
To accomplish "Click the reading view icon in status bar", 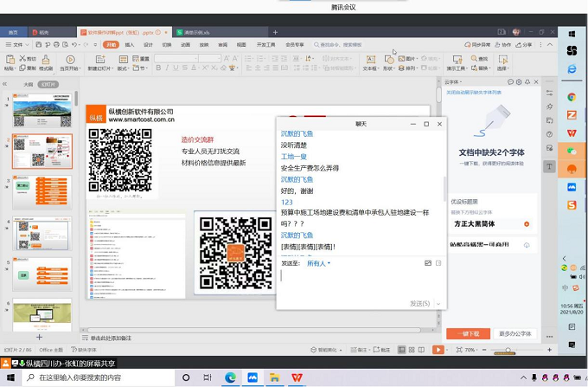I will tap(421, 350).
